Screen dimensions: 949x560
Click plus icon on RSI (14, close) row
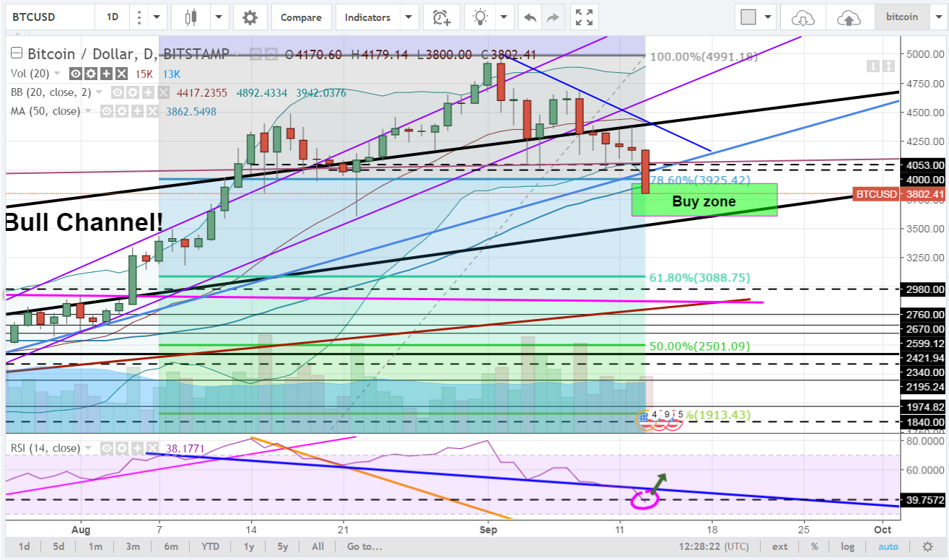136,448
